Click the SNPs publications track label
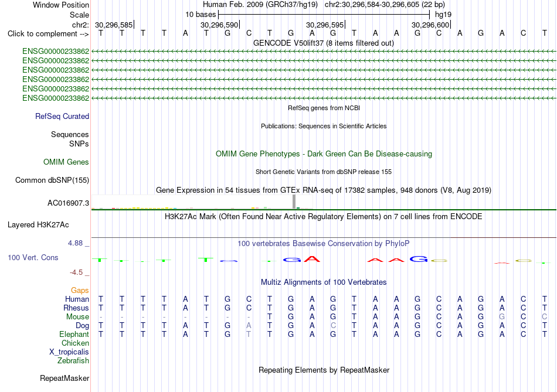Image resolution: width=557 pixels, height=392 pixels. 79,144
